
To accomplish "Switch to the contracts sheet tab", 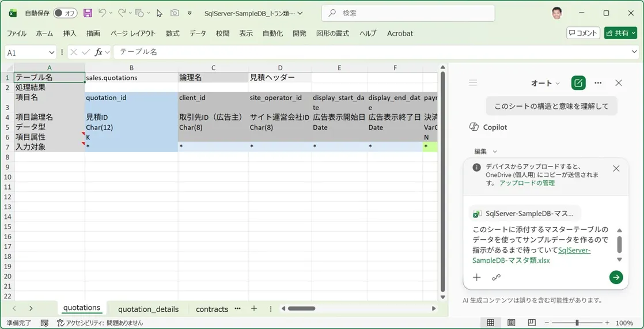I will [212, 309].
